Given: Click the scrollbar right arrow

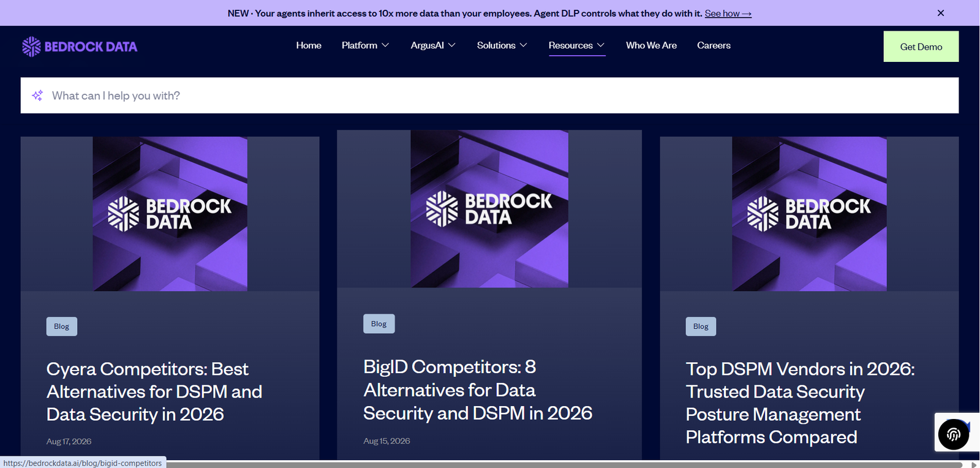Looking at the screenshot, I should tap(974, 464).
